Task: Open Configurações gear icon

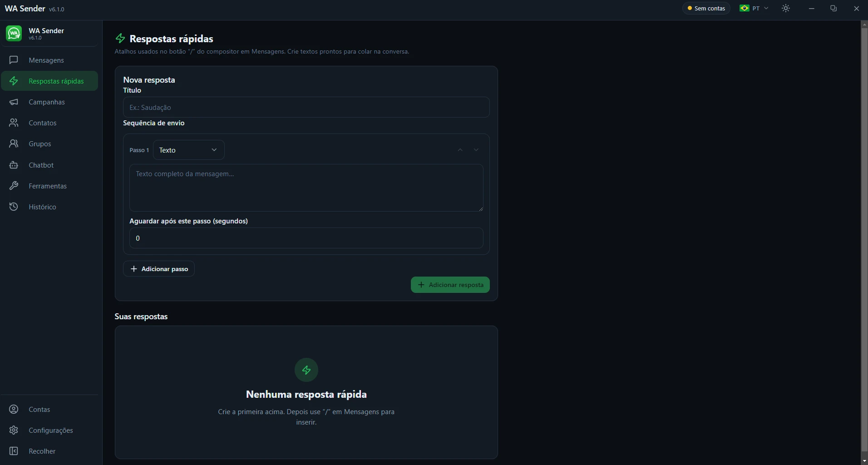Action: (14, 430)
